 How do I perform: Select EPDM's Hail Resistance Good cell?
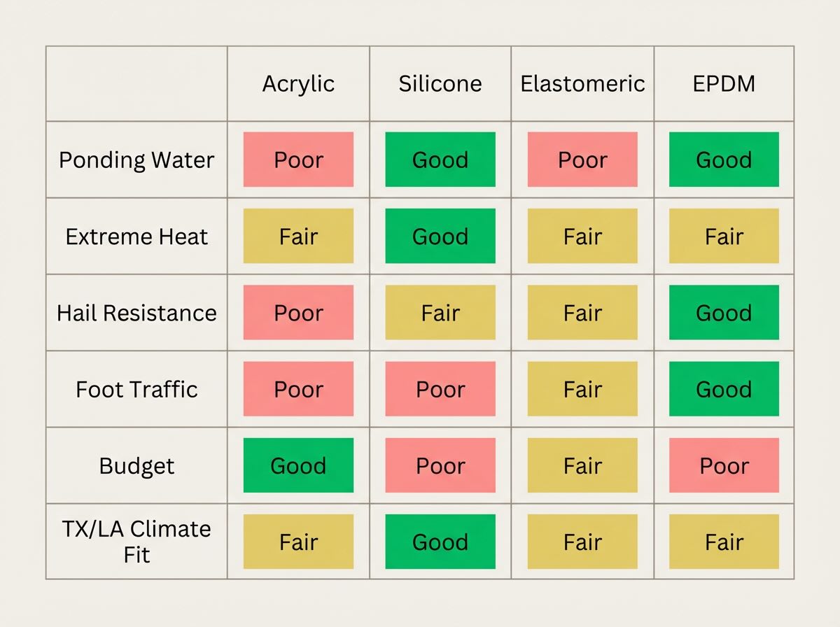click(724, 313)
